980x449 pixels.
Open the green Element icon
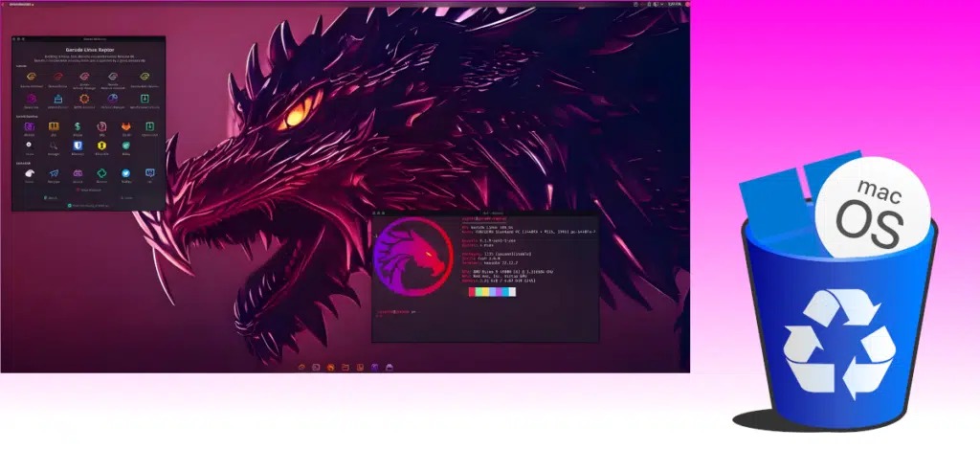101,173
